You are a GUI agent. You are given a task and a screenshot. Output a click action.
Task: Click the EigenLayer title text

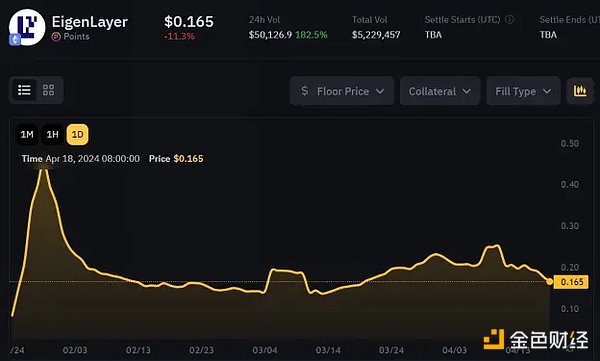90,22
